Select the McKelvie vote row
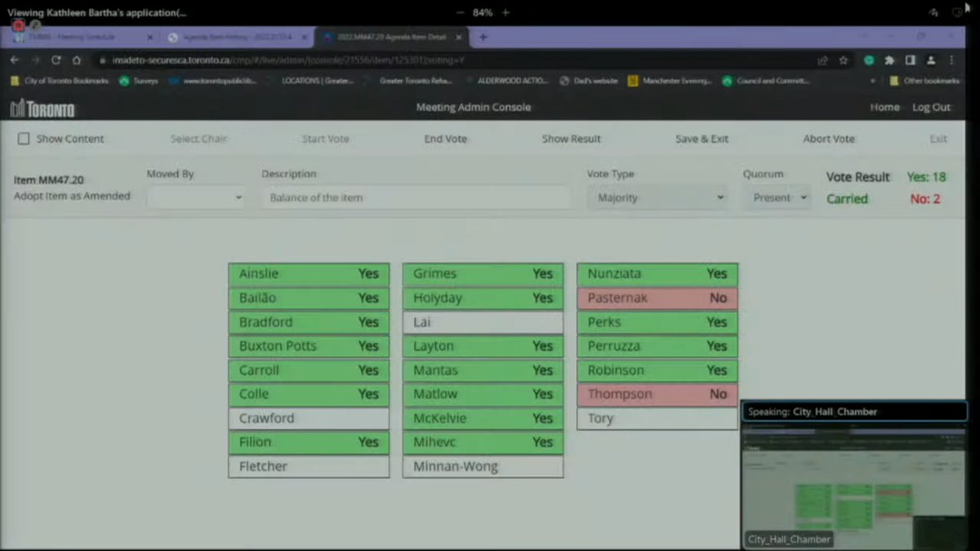 click(x=483, y=418)
